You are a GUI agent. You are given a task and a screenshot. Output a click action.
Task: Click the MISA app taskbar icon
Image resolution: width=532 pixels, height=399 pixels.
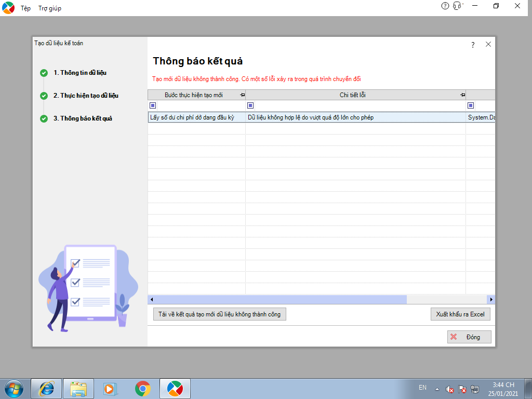175,389
